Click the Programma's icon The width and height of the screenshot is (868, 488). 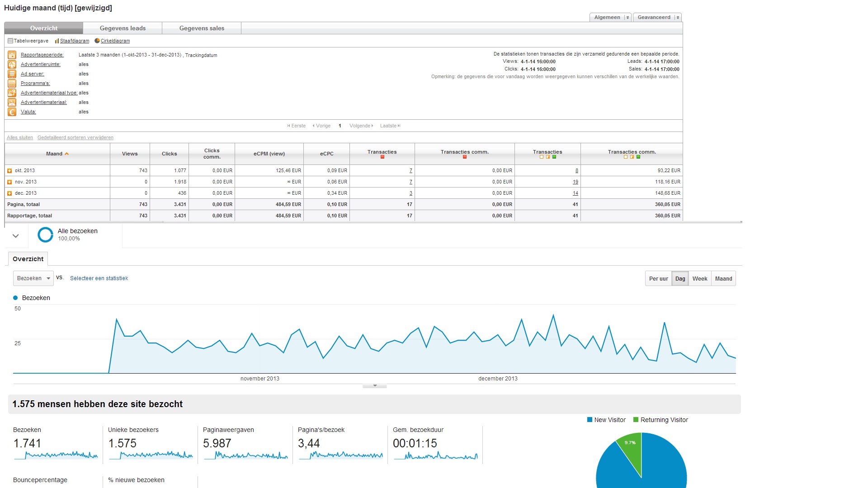(x=12, y=83)
